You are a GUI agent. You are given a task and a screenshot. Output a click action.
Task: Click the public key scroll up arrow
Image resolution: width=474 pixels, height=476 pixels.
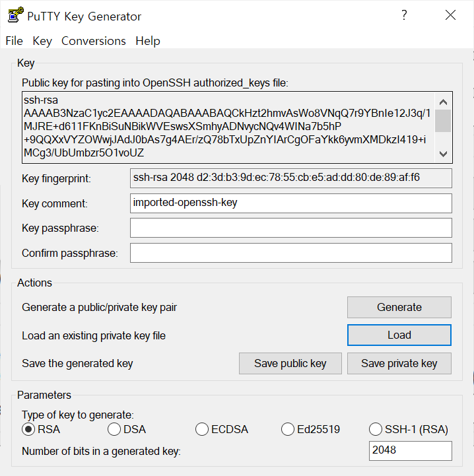pyautogui.click(x=443, y=102)
